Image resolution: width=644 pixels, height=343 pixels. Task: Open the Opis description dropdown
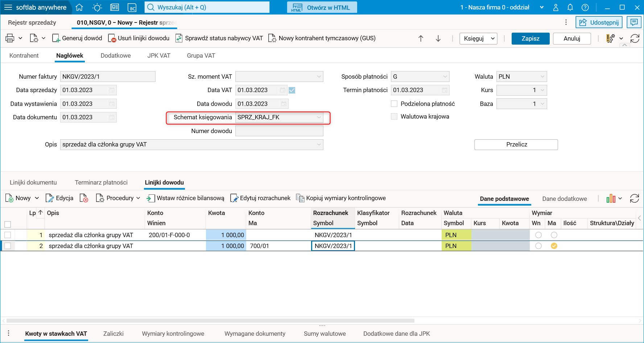click(x=319, y=145)
